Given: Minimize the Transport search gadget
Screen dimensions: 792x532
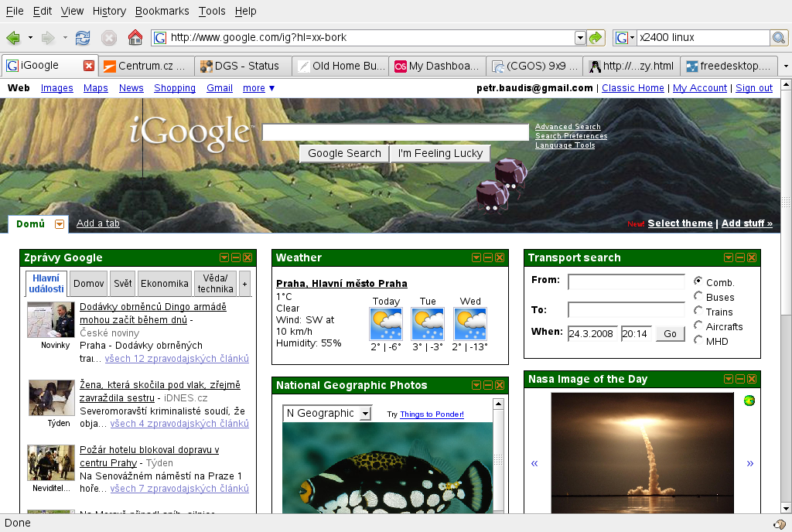Looking at the screenshot, I should point(740,257).
